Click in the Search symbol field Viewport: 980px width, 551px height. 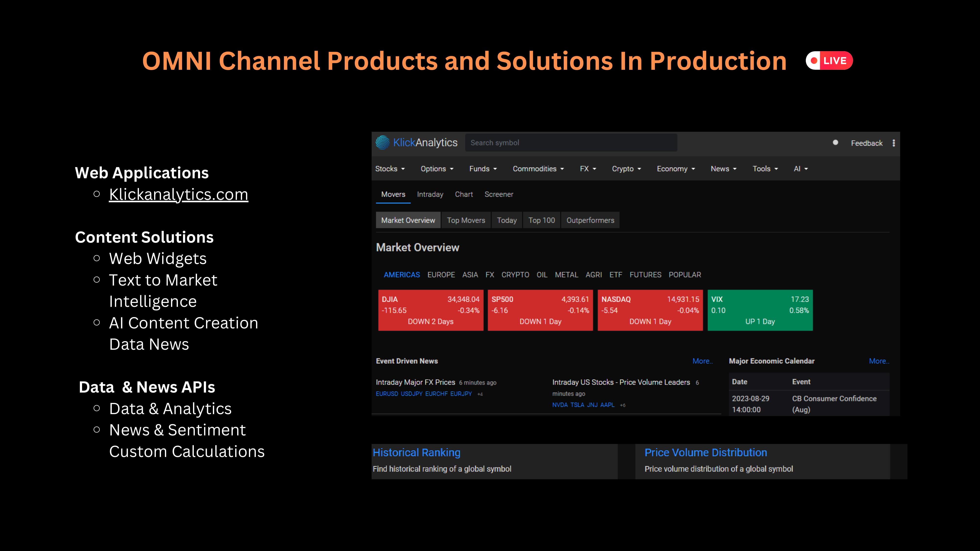[571, 143]
